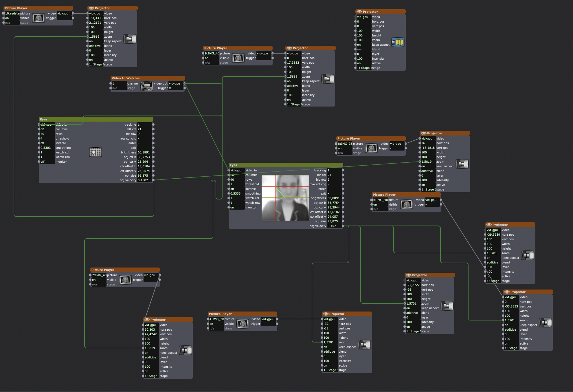
Task: Click eye icon on Projector with vert pos 17,3333
Action: pos(289,48)
